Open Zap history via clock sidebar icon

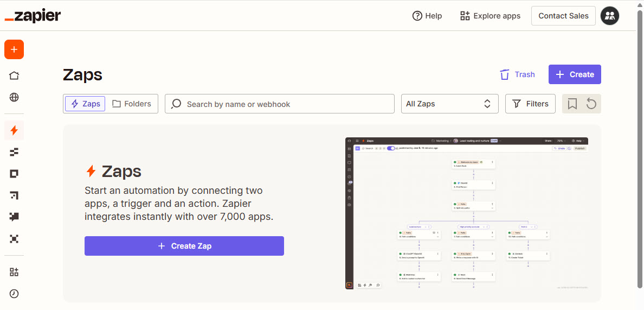click(x=14, y=294)
